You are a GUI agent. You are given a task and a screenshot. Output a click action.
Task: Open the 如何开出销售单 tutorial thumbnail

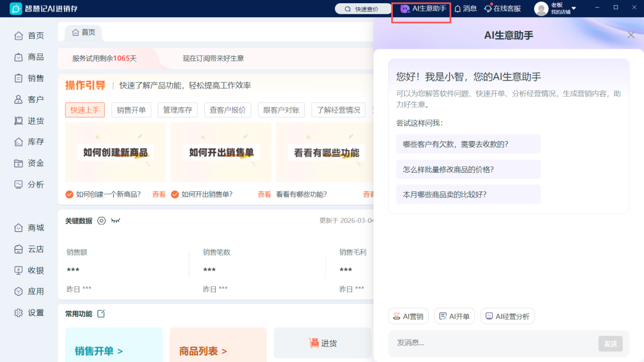221,152
